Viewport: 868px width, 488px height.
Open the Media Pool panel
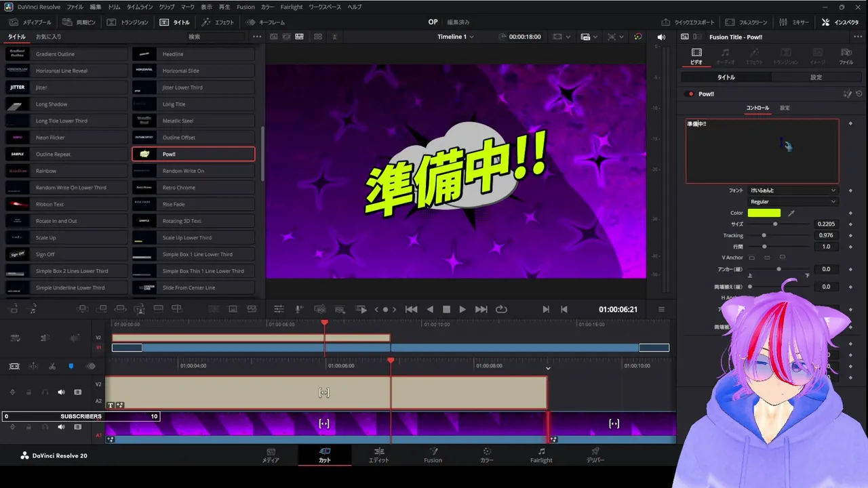click(x=30, y=22)
